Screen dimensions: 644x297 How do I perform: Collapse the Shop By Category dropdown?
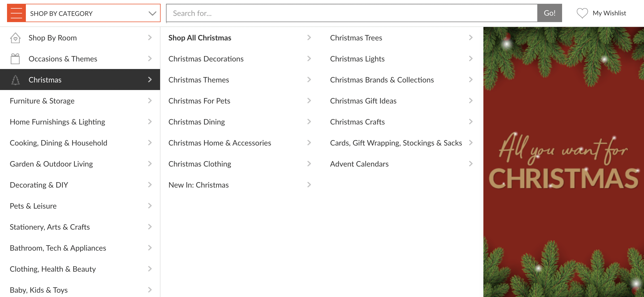pyautogui.click(x=152, y=13)
